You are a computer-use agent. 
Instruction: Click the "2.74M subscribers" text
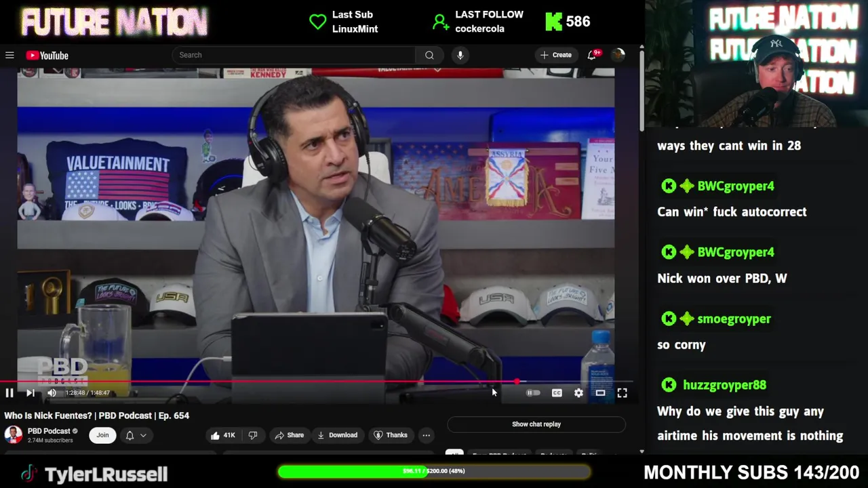tap(50, 441)
